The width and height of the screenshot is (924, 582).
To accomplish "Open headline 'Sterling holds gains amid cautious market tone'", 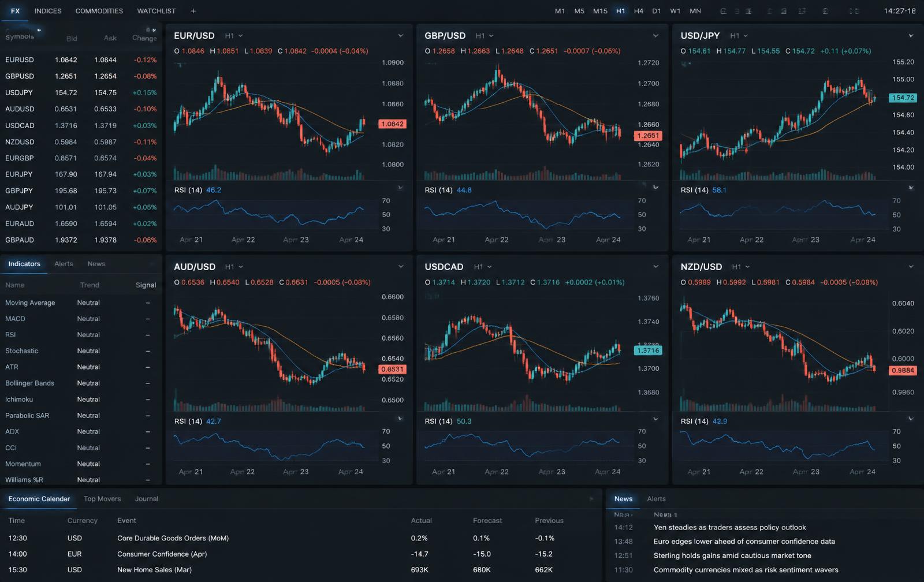I will click(732, 555).
